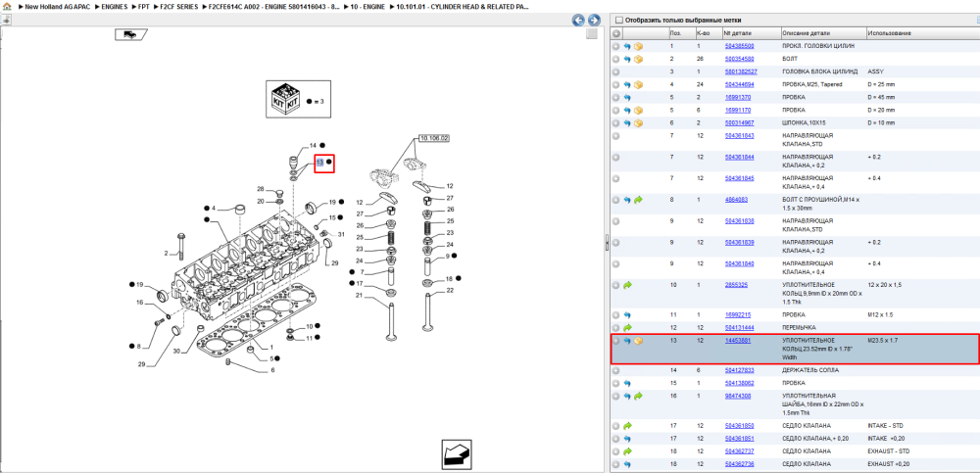
Task: Open part number 504344694 link
Action: coord(739,84)
